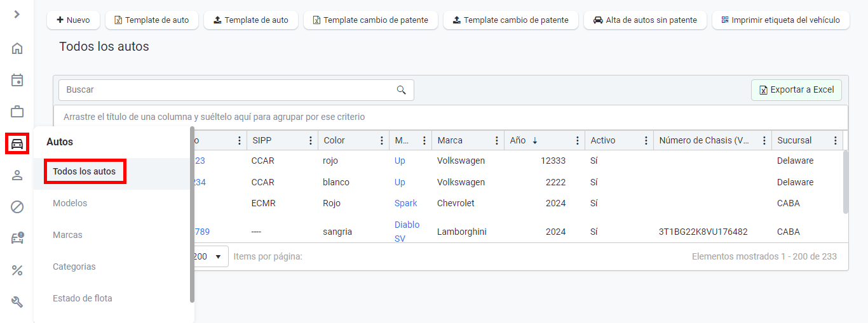Viewport: 868px width, 323px height.
Task: Open the Spark model link
Action: pos(405,203)
